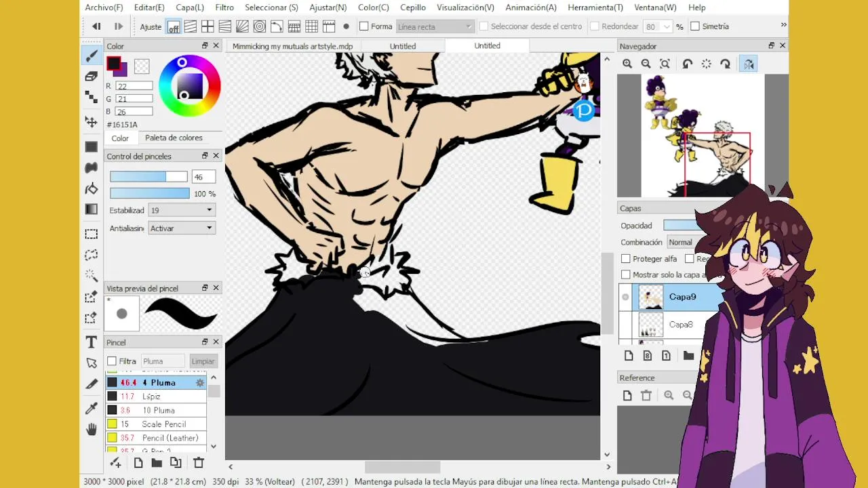Click zoom in icon in Navegador
The image size is (868, 488).
point(627,64)
